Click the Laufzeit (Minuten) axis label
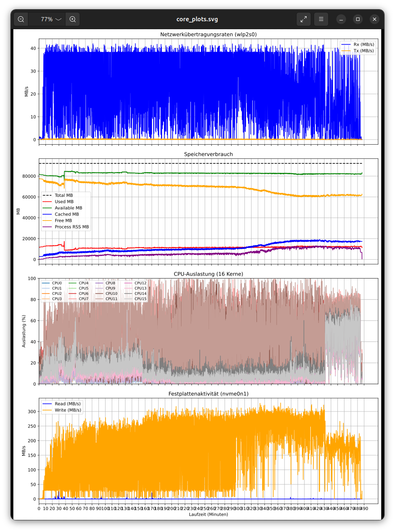 (209, 514)
